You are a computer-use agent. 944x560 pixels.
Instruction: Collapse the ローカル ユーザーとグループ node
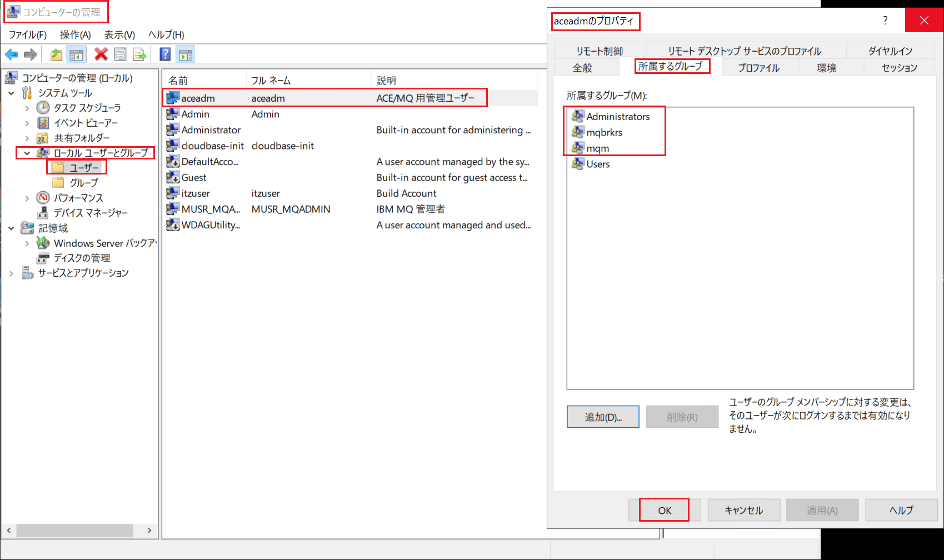coord(27,153)
